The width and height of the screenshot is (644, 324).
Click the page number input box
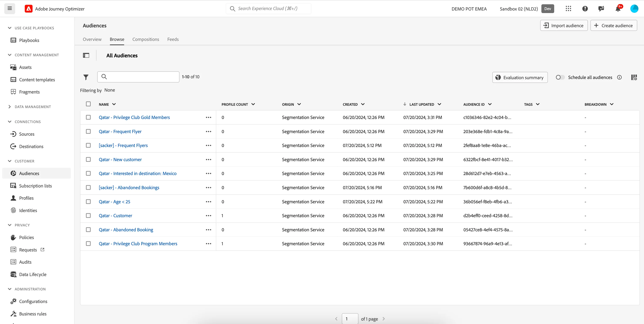click(350, 318)
